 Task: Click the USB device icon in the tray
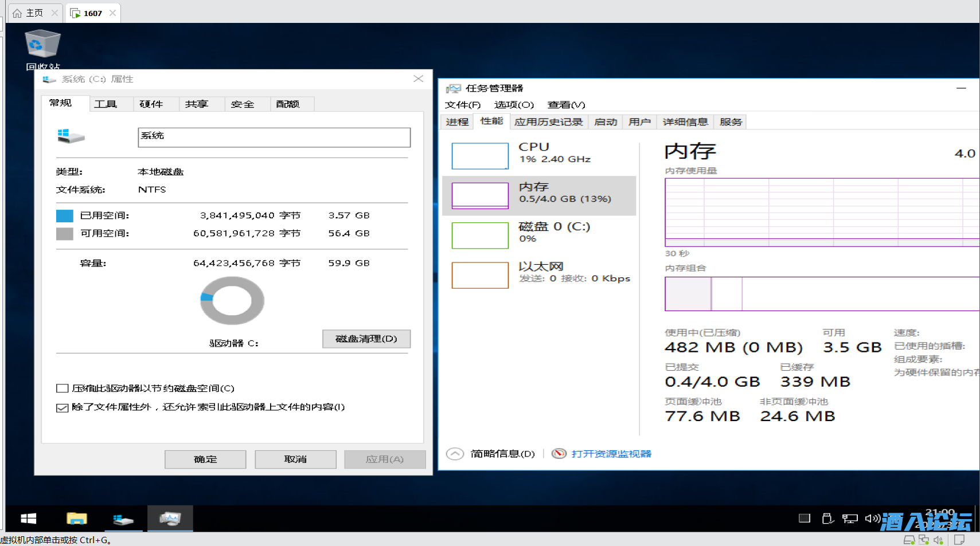point(827,518)
